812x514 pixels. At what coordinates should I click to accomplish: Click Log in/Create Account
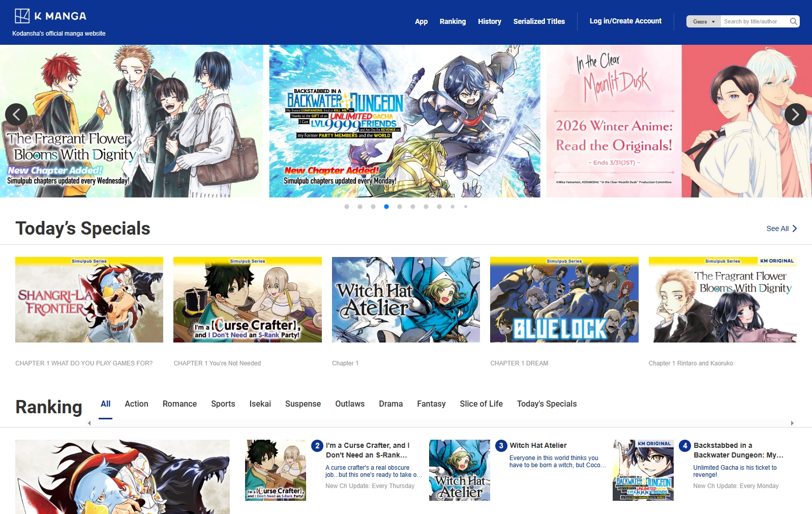click(625, 21)
